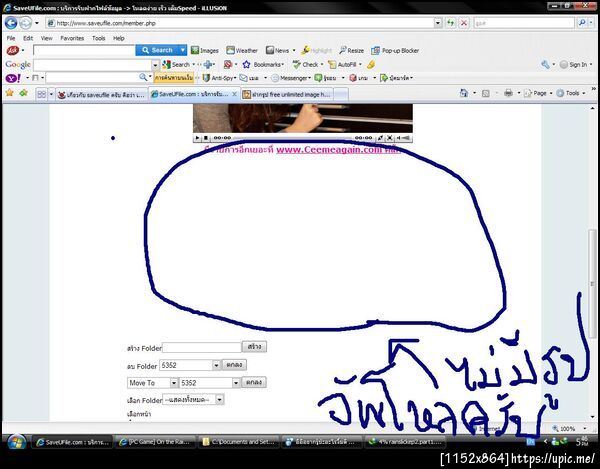This screenshot has width=600, height=469.
Task: Click the video player seek bar
Action: [x=293, y=138]
